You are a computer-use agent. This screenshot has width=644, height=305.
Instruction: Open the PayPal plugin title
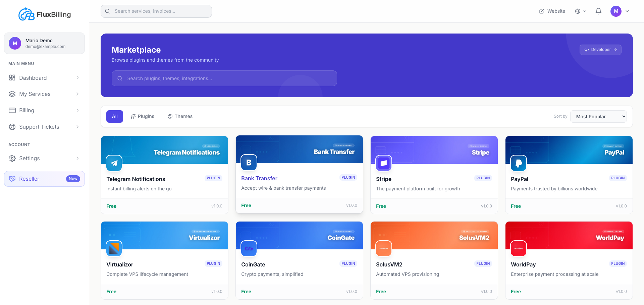click(520, 179)
